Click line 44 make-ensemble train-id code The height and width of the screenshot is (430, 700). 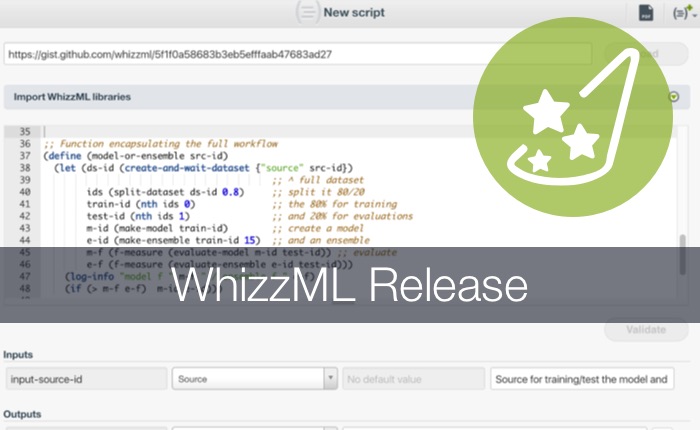173,240
